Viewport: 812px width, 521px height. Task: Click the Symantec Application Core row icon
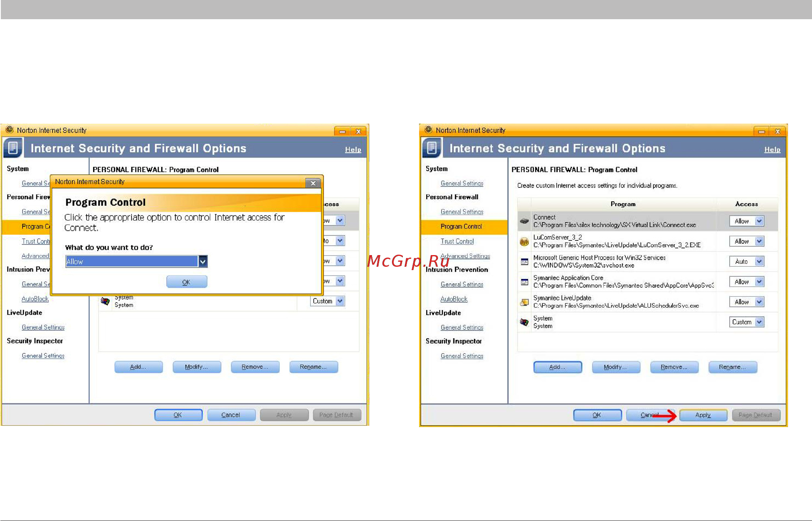coord(524,282)
